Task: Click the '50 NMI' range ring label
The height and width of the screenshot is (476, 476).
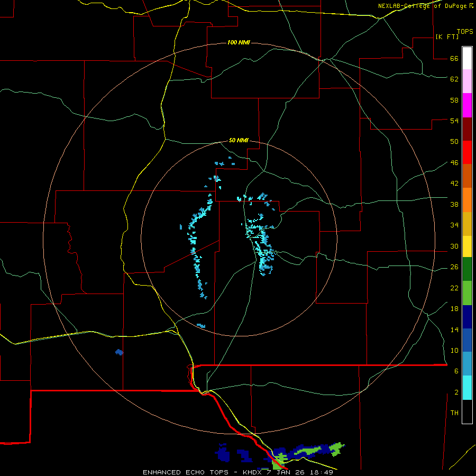Action: coord(239,140)
